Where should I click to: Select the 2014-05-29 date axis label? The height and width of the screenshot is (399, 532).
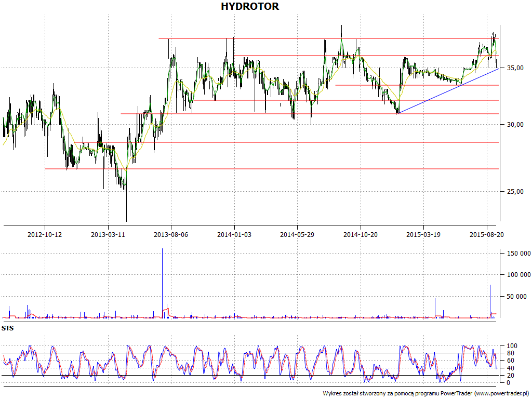click(297, 234)
